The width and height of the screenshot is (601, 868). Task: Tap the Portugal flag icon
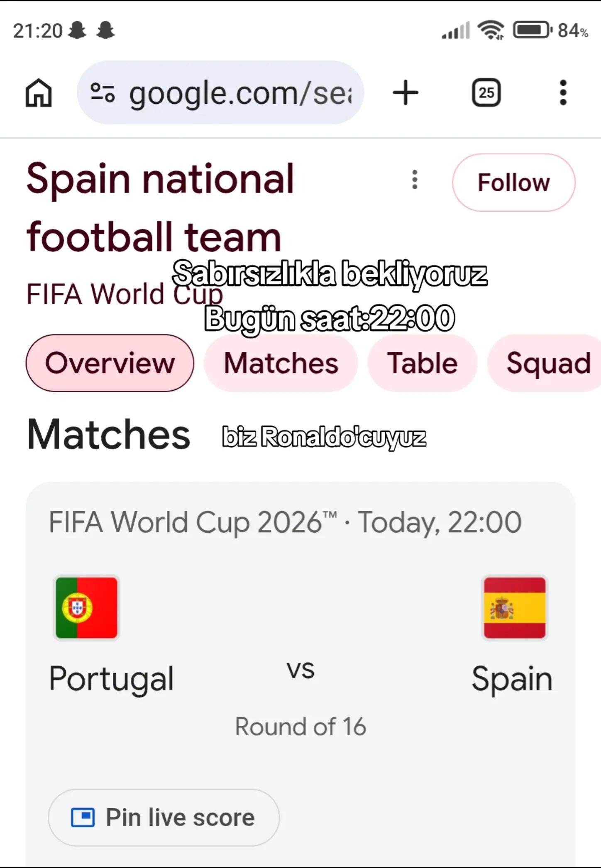pos(86,608)
